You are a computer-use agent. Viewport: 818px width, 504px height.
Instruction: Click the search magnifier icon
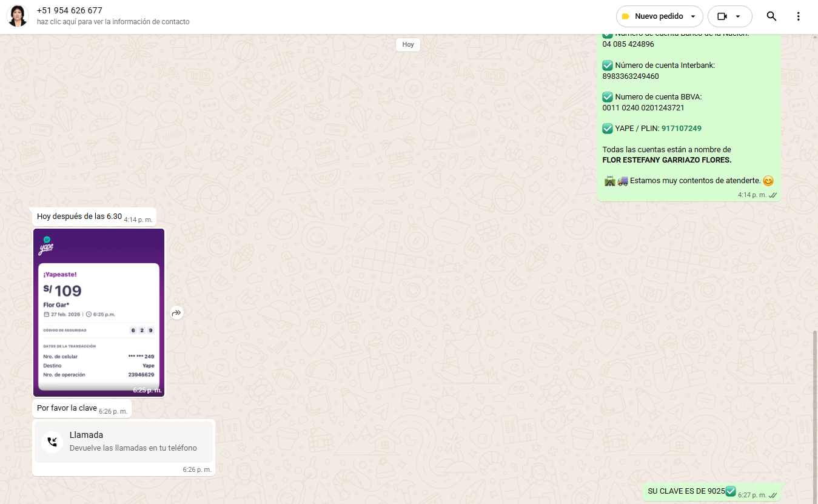(x=771, y=16)
